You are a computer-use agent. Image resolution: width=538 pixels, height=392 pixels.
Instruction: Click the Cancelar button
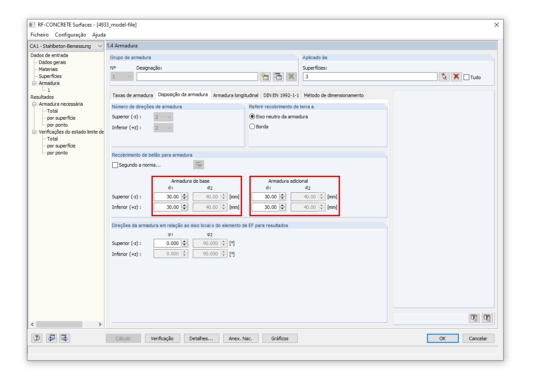pyautogui.click(x=478, y=338)
